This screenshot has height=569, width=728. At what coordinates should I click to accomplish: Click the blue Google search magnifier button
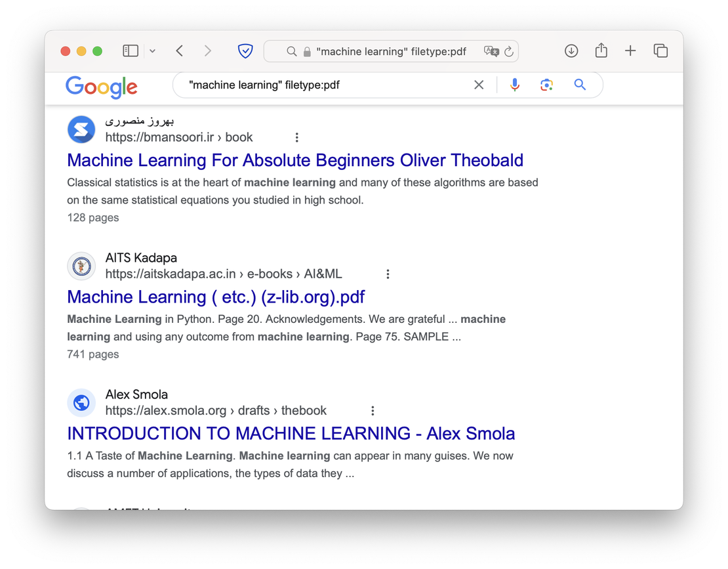click(580, 85)
